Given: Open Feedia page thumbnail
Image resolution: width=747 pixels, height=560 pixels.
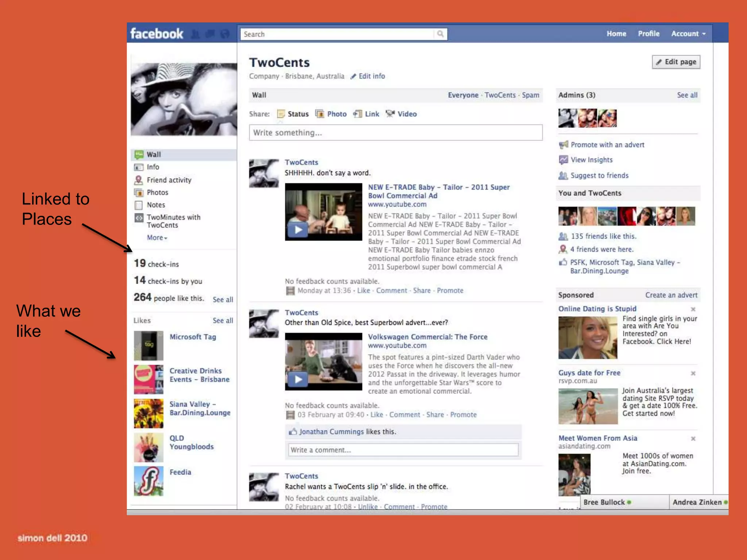Looking at the screenshot, I should (148, 481).
